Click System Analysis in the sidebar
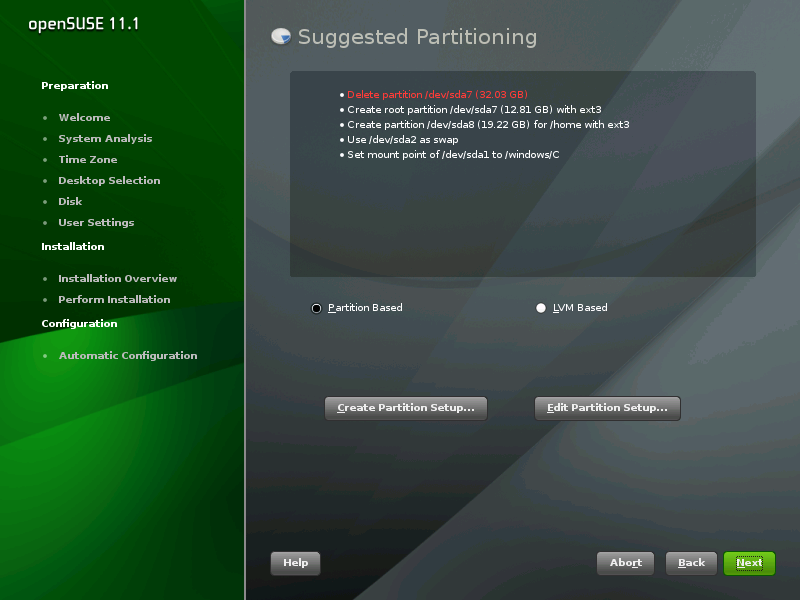This screenshot has height=600, width=800. pos(105,139)
